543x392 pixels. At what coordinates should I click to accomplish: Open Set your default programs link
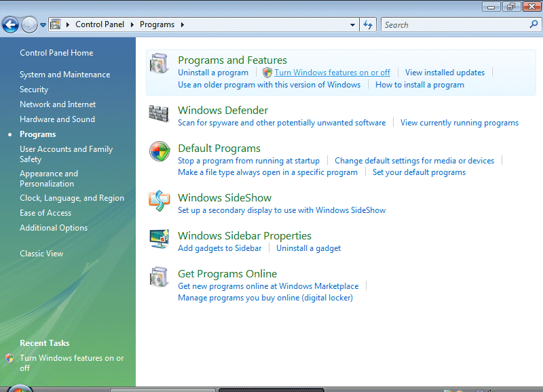(x=419, y=172)
